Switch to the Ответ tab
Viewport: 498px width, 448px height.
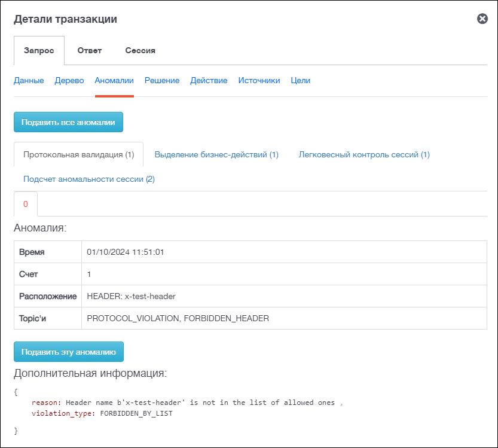[x=90, y=50]
